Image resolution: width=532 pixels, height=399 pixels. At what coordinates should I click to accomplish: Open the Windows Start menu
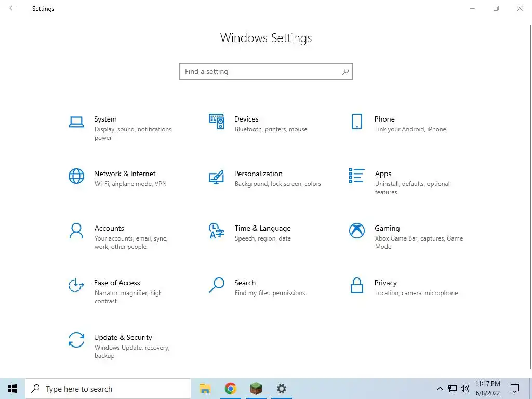[12, 389]
